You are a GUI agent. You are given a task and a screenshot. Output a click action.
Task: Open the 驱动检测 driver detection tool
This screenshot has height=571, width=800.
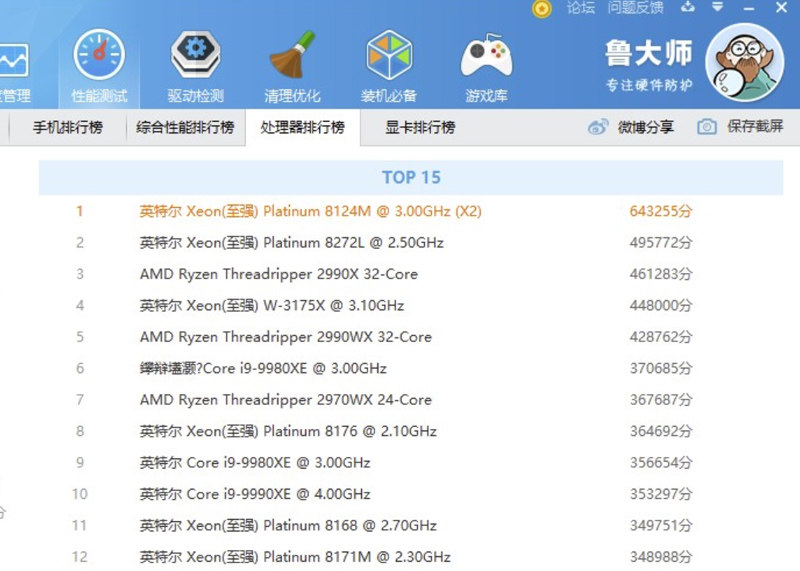click(x=195, y=66)
